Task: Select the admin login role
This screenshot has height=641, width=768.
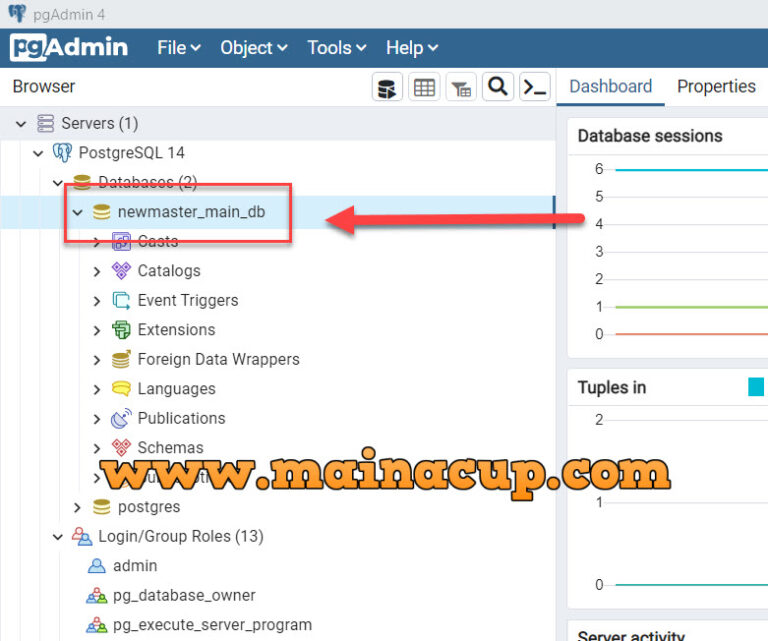Action: tap(134, 566)
